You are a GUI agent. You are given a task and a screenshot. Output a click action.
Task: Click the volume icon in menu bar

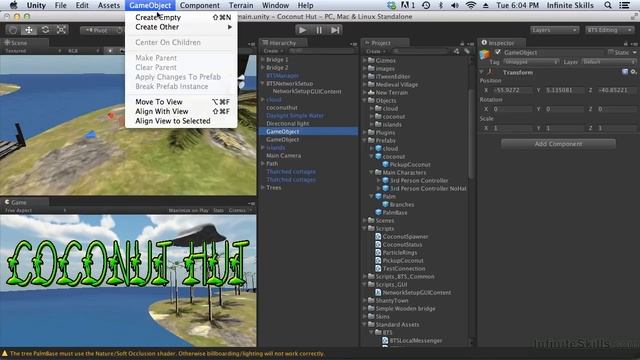point(455,5)
